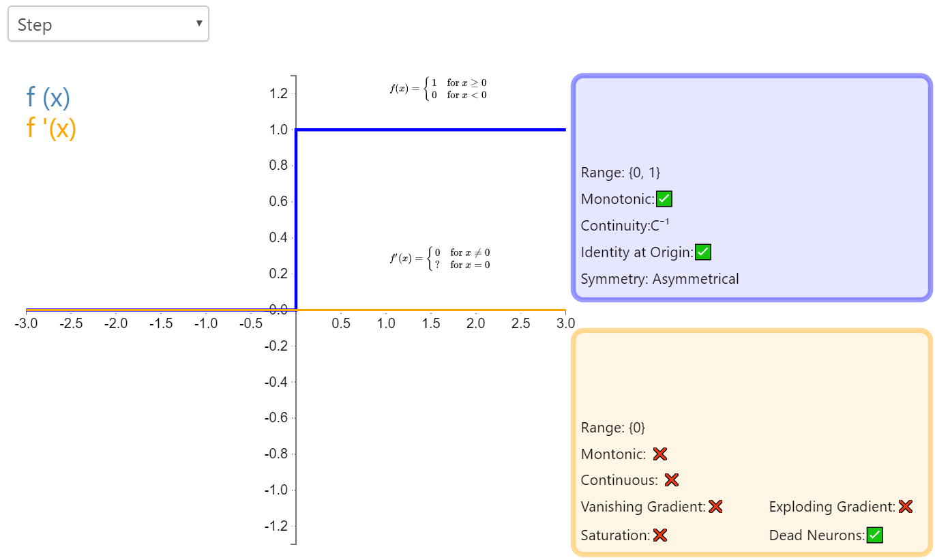935x560 pixels.
Task: Click the Continuity: C⁻¹ label
Action: [x=619, y=226]
